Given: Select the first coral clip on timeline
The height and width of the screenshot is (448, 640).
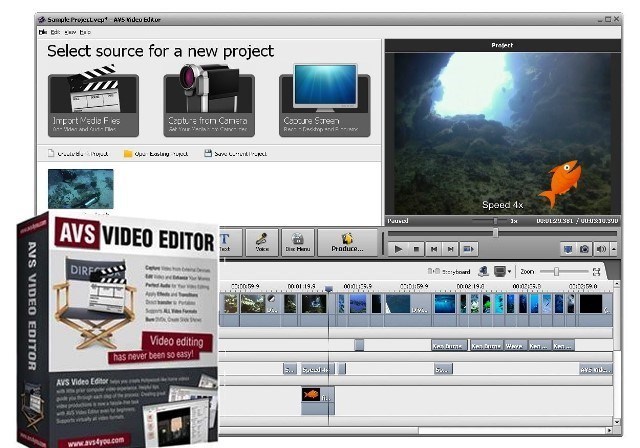Looking at the screenshot, I should [231, 304].
